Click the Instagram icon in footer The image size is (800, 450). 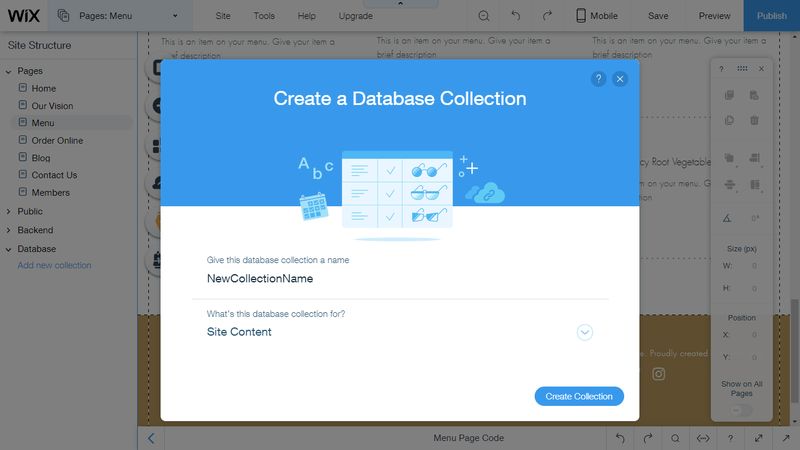pyautogui.click(x=659, y=374)
